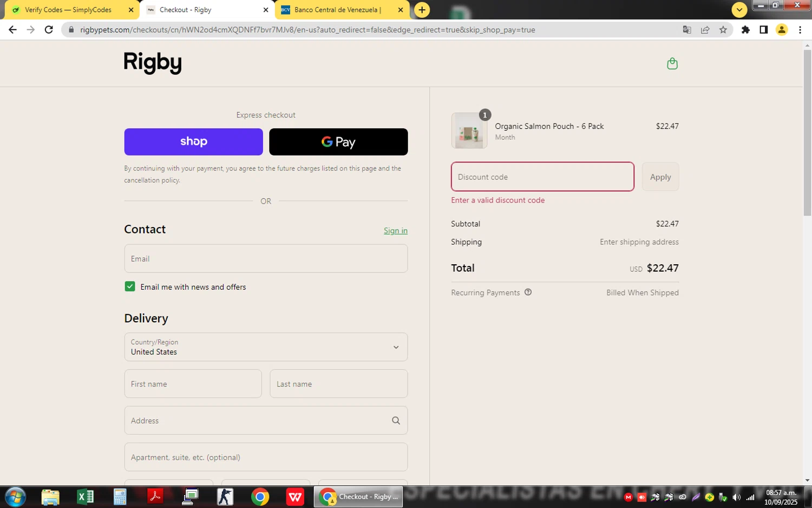
Task: Click the browser forward arrow
Action: (x=31, y=30)
